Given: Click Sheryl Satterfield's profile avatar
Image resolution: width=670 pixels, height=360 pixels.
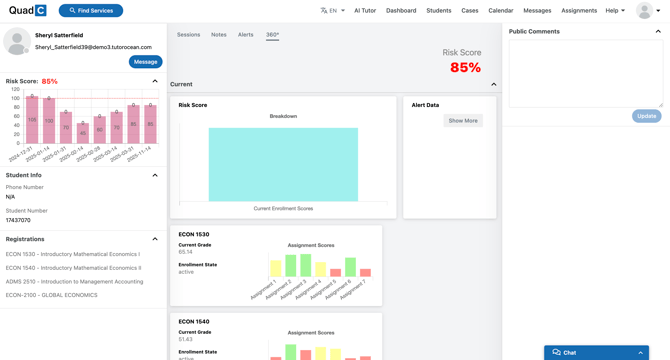Looking at the screenshot, I should tap(17, 41).
